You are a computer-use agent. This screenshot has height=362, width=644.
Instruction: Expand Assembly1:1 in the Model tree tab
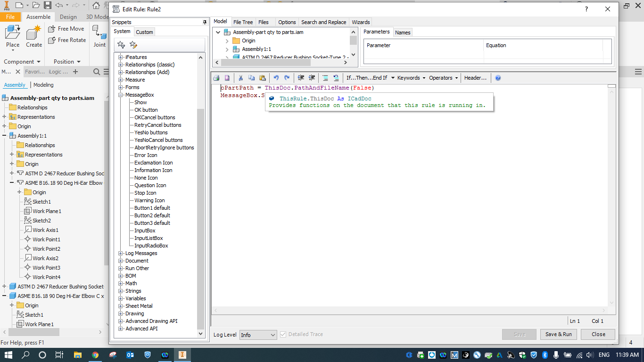point(227,49)
